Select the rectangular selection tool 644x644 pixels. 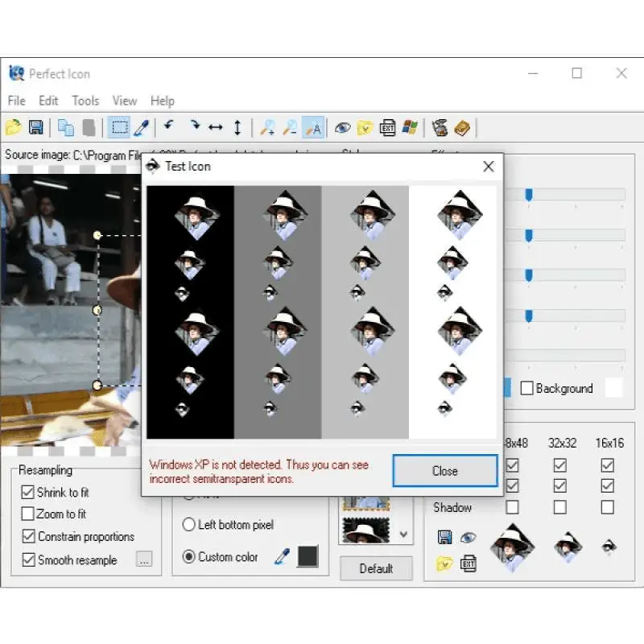click(119, 127)
